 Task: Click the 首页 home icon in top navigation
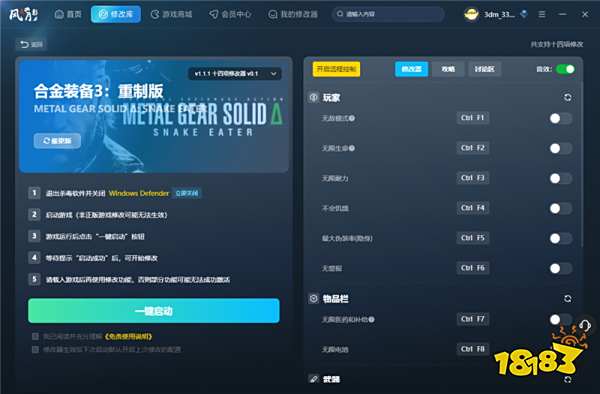tap(59, 15)
